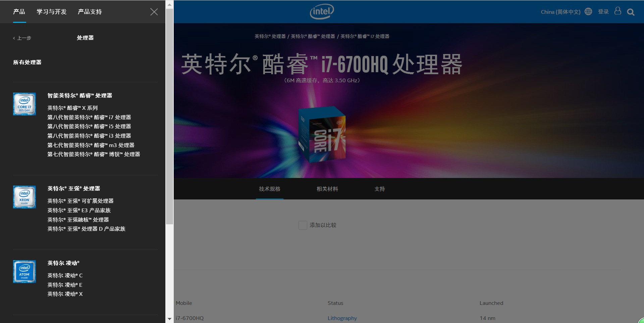Click the Mobile spec text
The height and width of the screenshot is (323, 644).
click(x=184, y=303)
